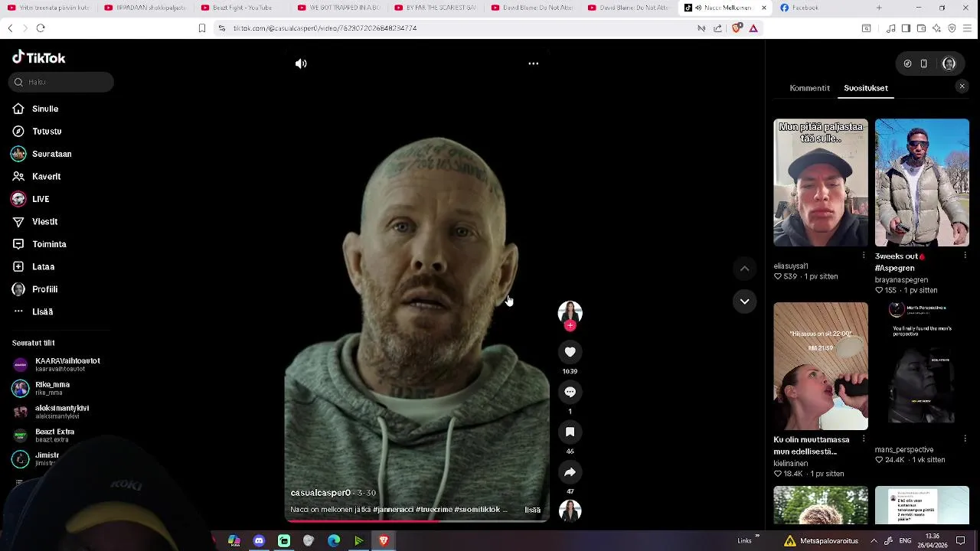Open browser music playlist icon
This screenshot has height=551, width=980.
(890, 28)
